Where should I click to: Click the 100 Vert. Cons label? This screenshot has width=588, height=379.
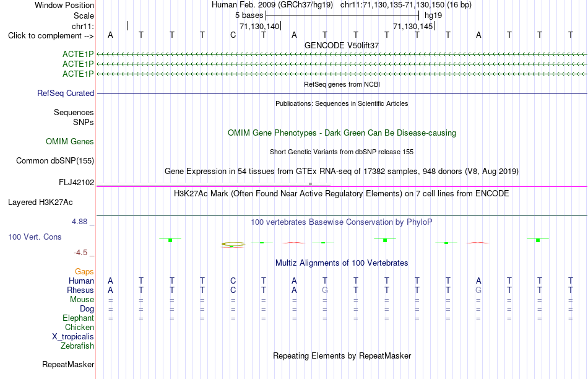[x=35, y=237]
